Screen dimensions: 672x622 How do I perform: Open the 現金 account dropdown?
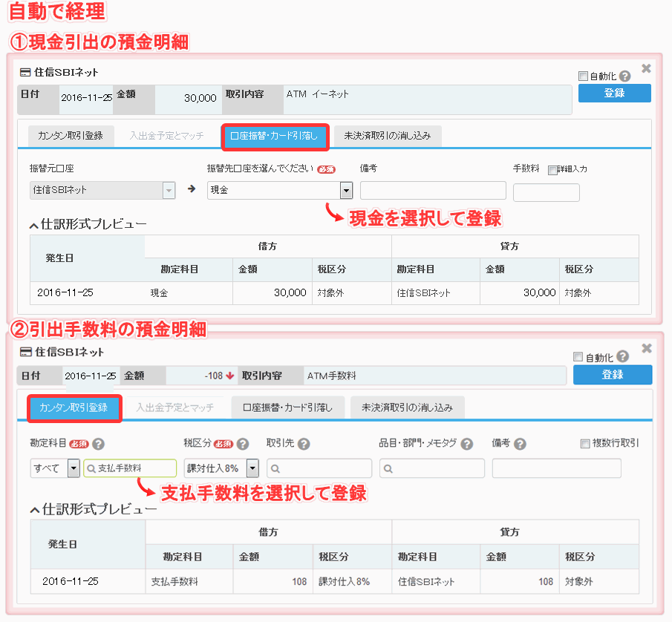tap(346, 191)
